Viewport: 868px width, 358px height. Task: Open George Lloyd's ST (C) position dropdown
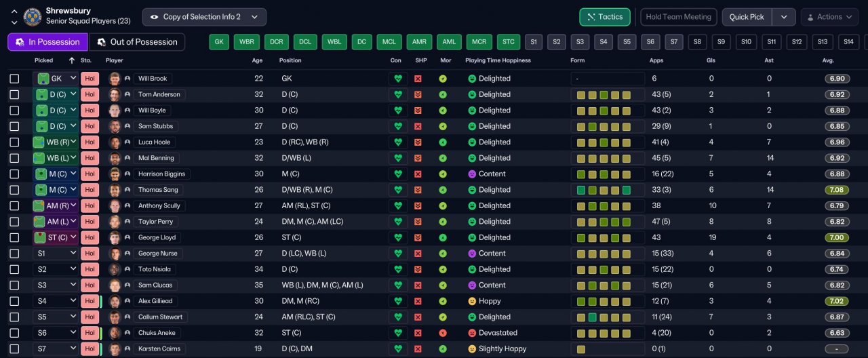(56, 237)
